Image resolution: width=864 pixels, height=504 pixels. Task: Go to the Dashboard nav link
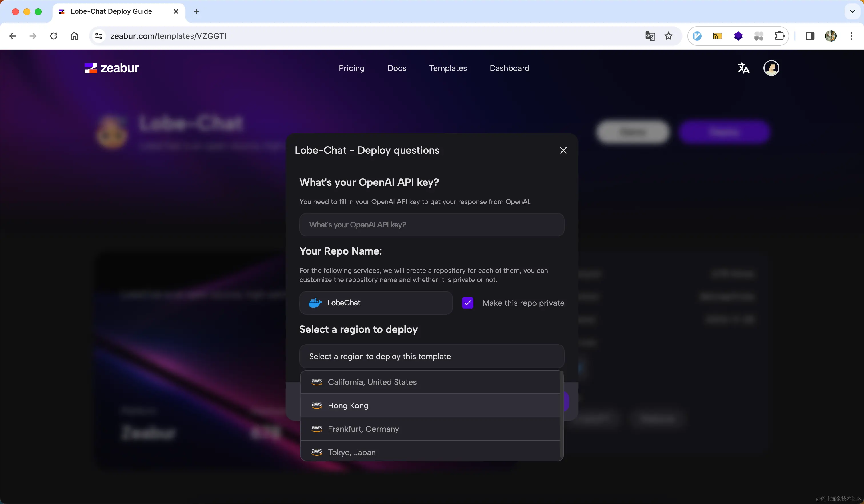pyautogui.click(x=509, y=68)
